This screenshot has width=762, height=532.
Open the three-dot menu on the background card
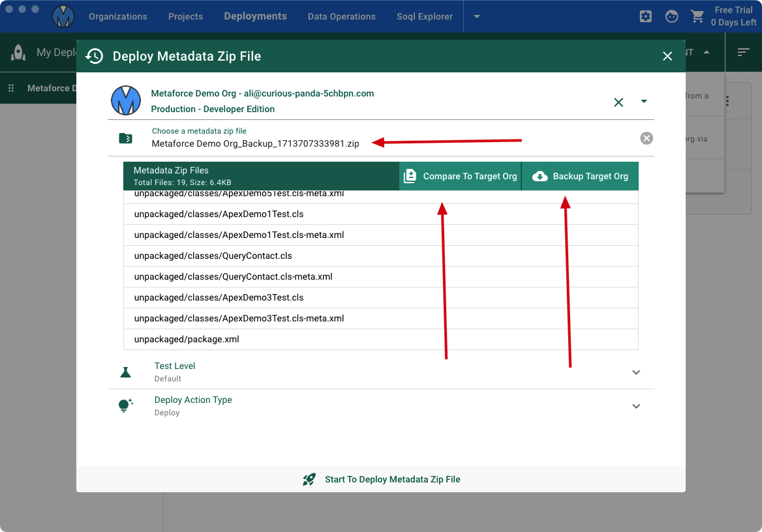[x=727, y=101]
